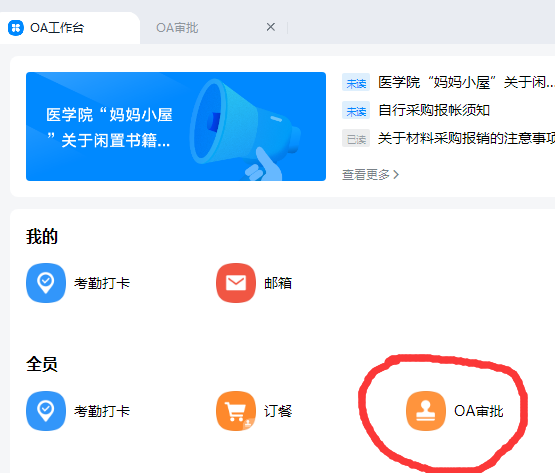The width and height of the screenshot is (555, 473).
Task: Open 关于材料采购报销的注意事项 notice
Action: pyautogui.click(x=467, y=138)
